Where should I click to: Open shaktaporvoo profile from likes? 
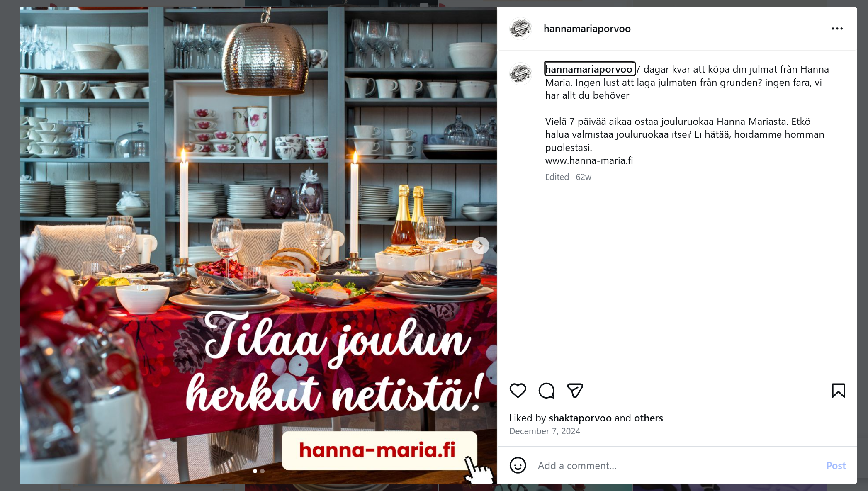[580, 418]
